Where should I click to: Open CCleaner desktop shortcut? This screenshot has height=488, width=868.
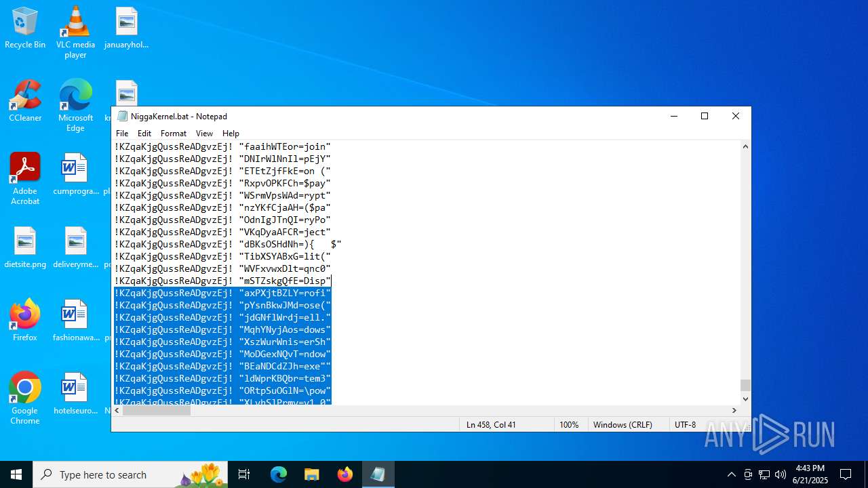pyautogui.click(x=25, y=102)
